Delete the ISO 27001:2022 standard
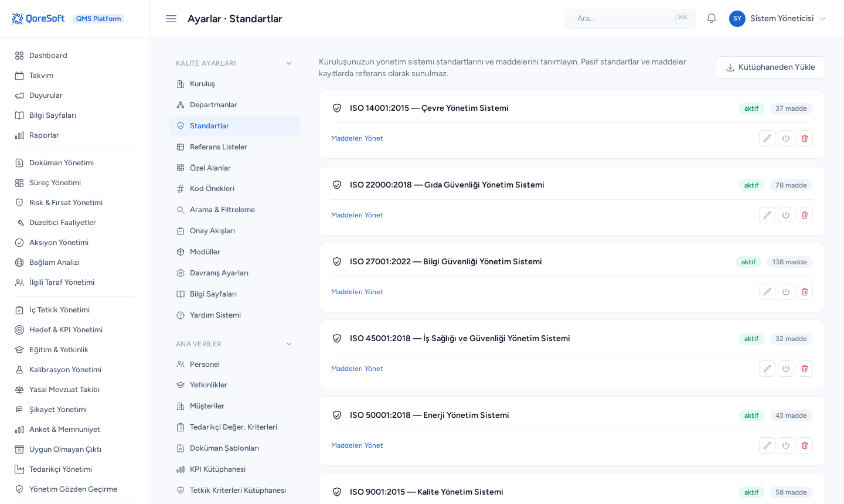 805,292
